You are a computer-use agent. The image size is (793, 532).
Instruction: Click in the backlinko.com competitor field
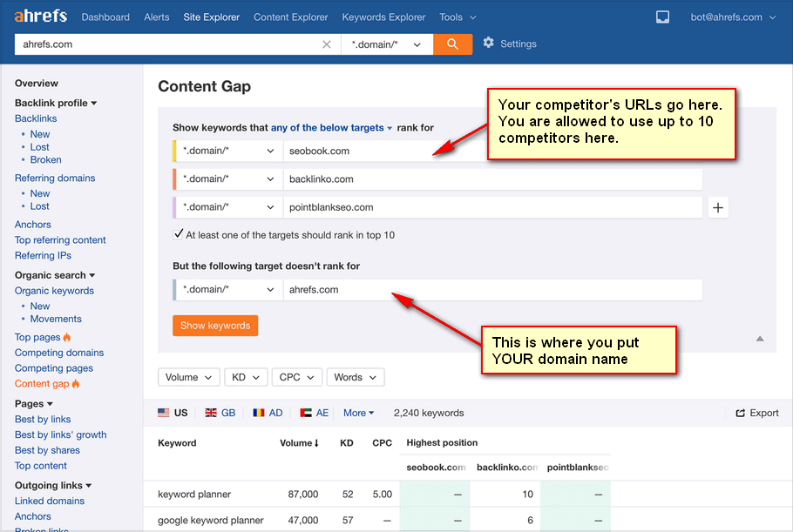pyautogui.click(x=493, y=179)
